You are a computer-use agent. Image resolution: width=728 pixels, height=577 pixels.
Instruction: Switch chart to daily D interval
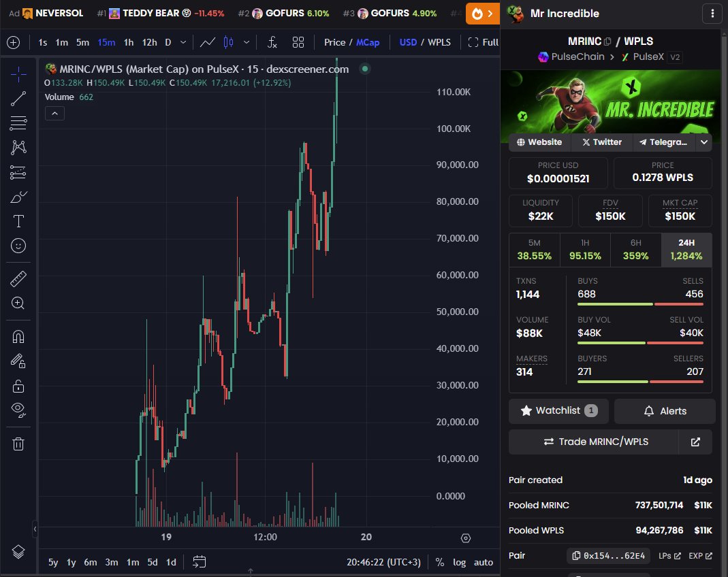[x=168, y=43]
